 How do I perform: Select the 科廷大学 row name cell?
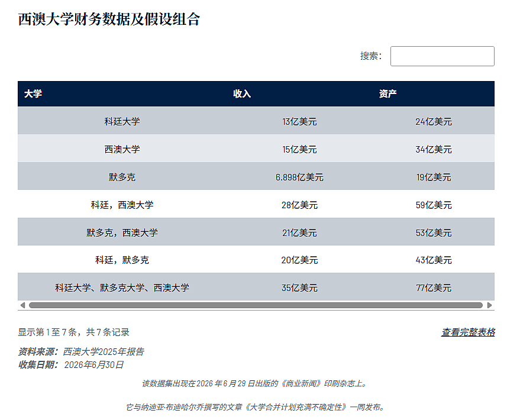(x=122, y=121)
